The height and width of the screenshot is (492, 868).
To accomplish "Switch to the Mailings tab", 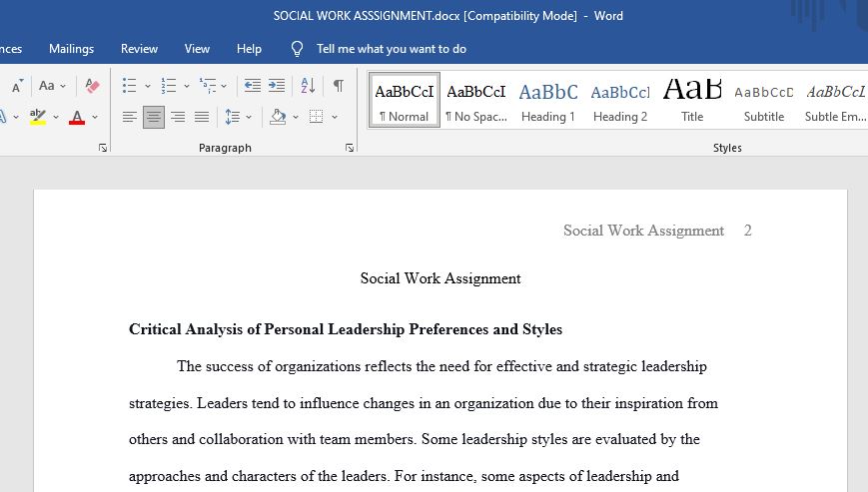I will (x=71, y=49).
